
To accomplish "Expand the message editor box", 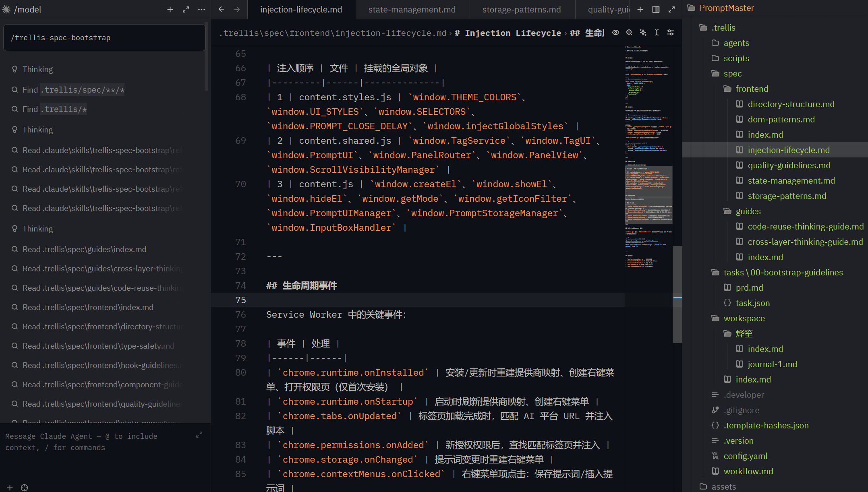I will tap(199, 435).
